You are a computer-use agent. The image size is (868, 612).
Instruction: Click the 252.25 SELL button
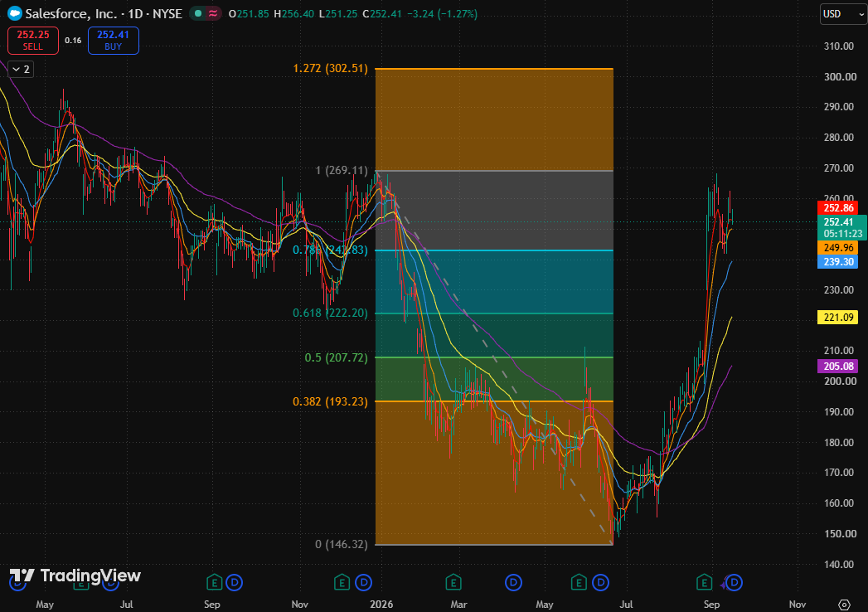[33, 41]
